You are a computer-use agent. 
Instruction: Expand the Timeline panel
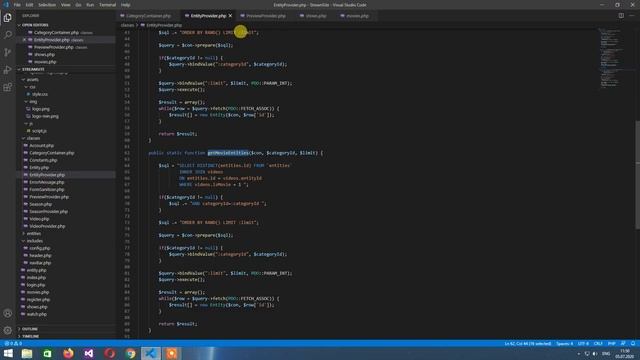click(x=30, y=336)
